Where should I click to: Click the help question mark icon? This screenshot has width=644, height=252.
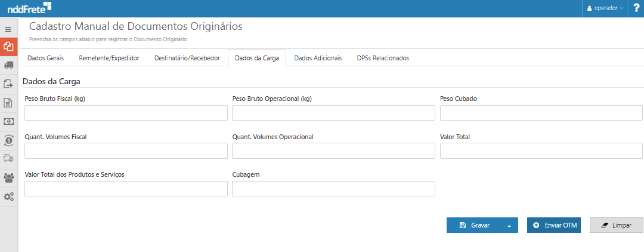click(x=636, y=8)
